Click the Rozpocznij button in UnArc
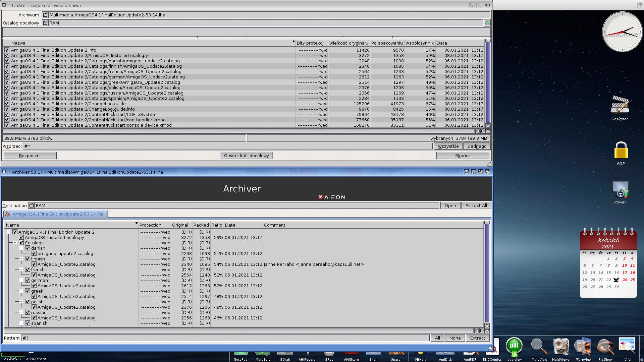The height and width of the screenshot is (362, 644). (x=30, y=156)
